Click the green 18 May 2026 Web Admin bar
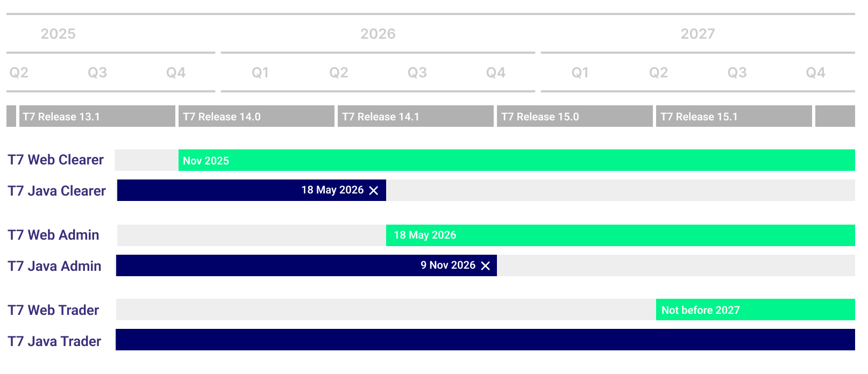The height and width of the screenshot is (374, 868). pos(620,235)
